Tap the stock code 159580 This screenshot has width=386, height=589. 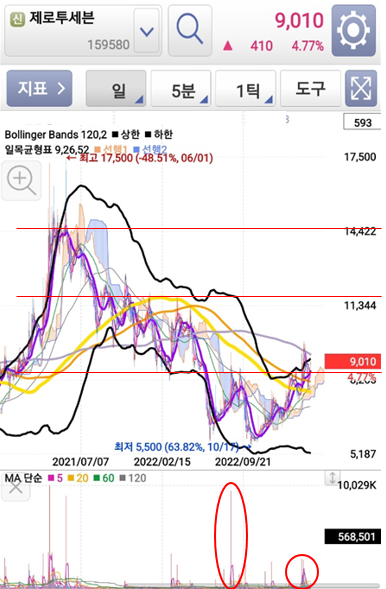[x=109, y=45]
